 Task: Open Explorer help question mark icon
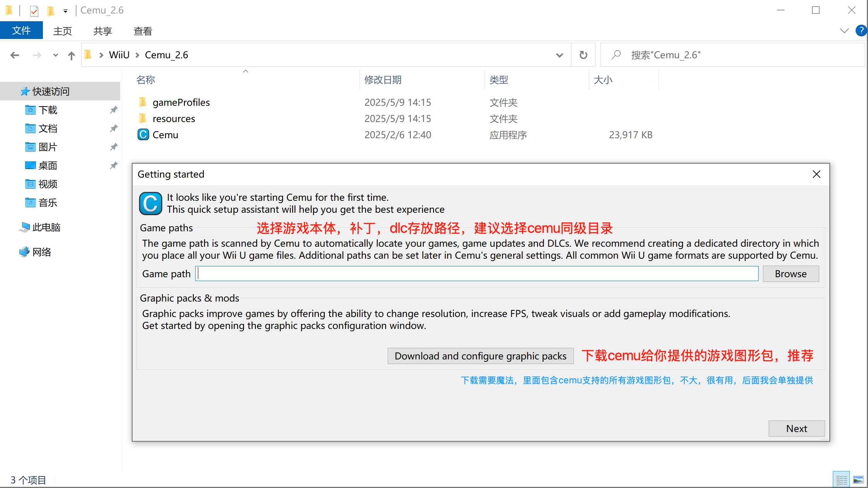(x=861, y=30)
